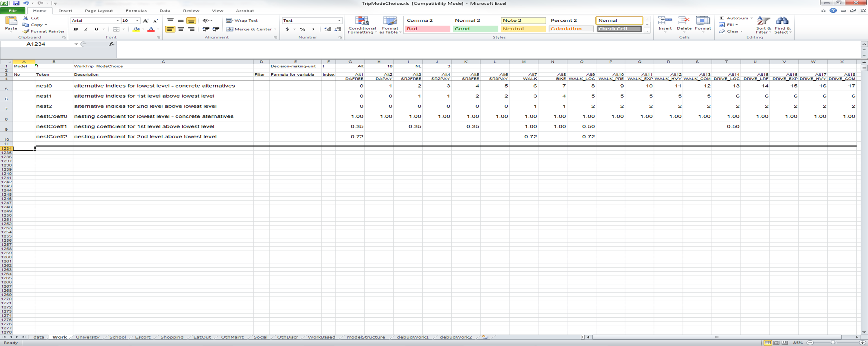Open Conditional Formatting menu
This screenshot has height=346, width=868.
[362, 25]
